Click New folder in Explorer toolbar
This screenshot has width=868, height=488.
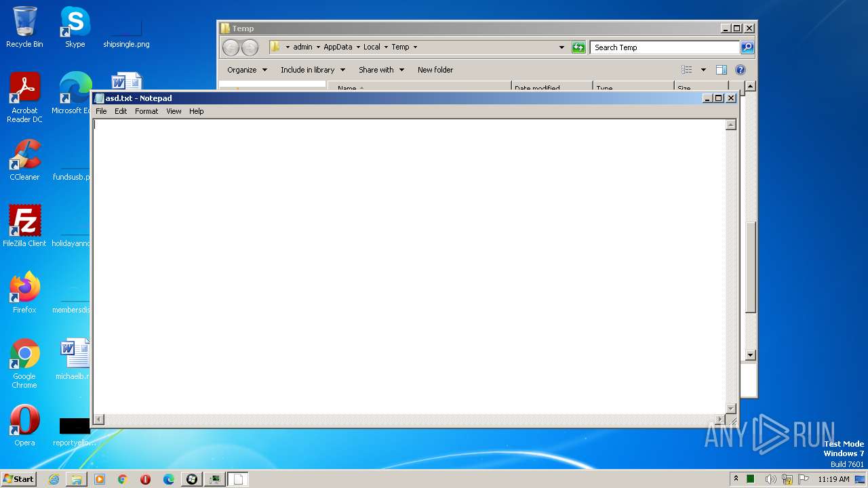tap(435, 70)
